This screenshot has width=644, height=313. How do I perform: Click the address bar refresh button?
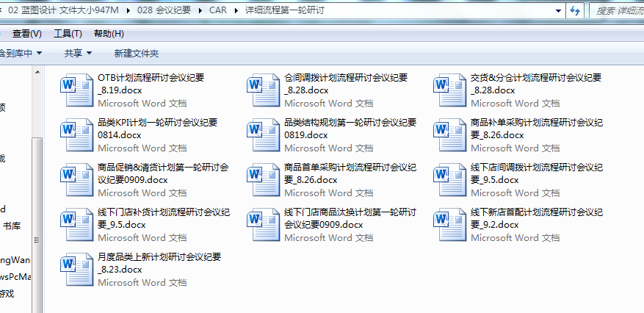575,10
